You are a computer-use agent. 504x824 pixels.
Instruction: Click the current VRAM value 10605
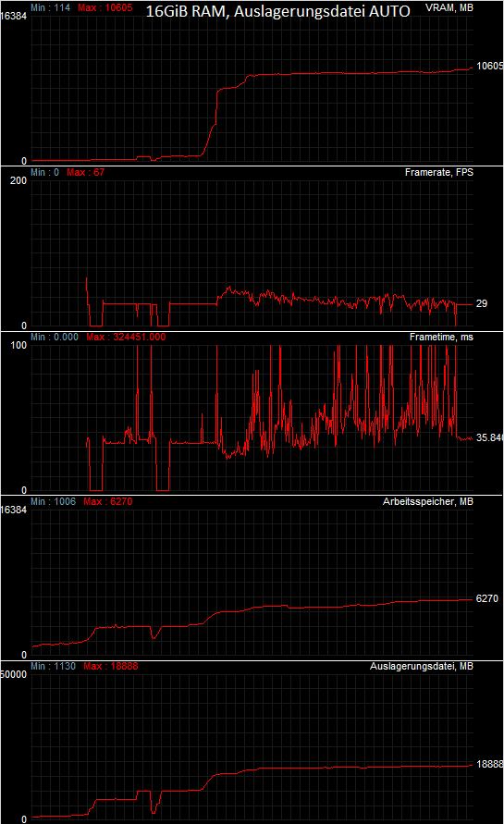pos(490,67)
